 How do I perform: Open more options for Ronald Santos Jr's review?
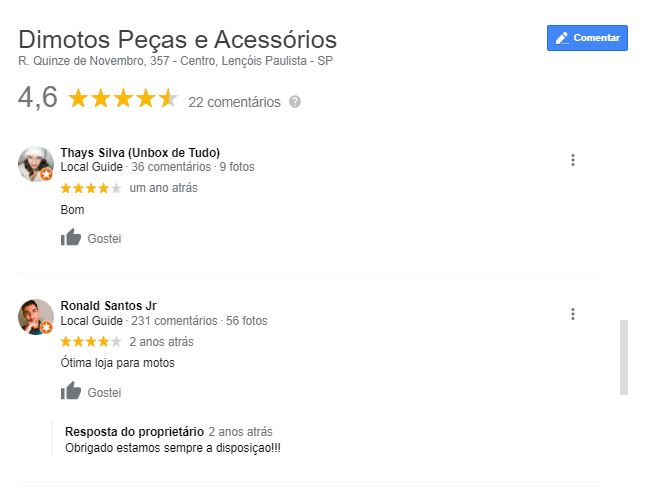pyautogui.click(x=573, y=314)
